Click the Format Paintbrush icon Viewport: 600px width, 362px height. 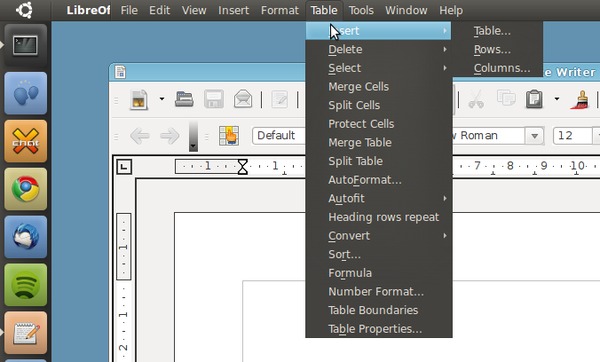[580, 99]
